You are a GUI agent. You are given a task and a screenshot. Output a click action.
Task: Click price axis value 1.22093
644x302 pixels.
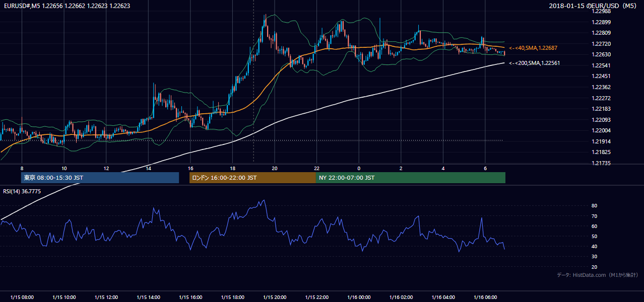pos(602,120)
